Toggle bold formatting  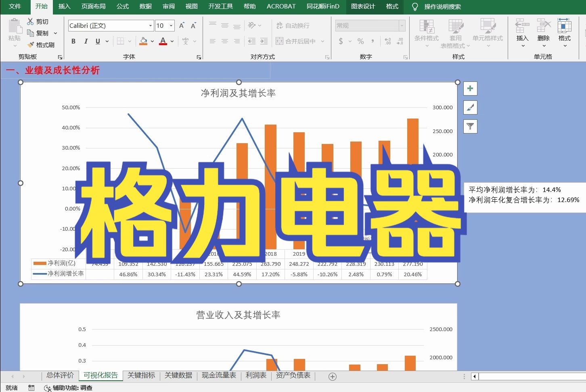pos(73,41)
